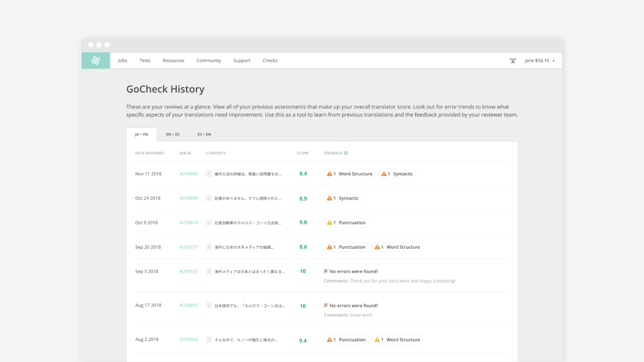Click Punctuation tag in Oct 9 row
644x362 pixels.
click(x=346, y=223)
